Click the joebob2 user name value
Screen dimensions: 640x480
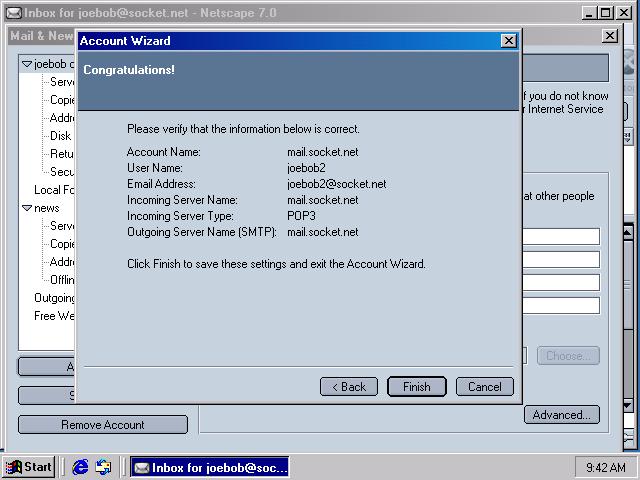(x=306, y=168)
